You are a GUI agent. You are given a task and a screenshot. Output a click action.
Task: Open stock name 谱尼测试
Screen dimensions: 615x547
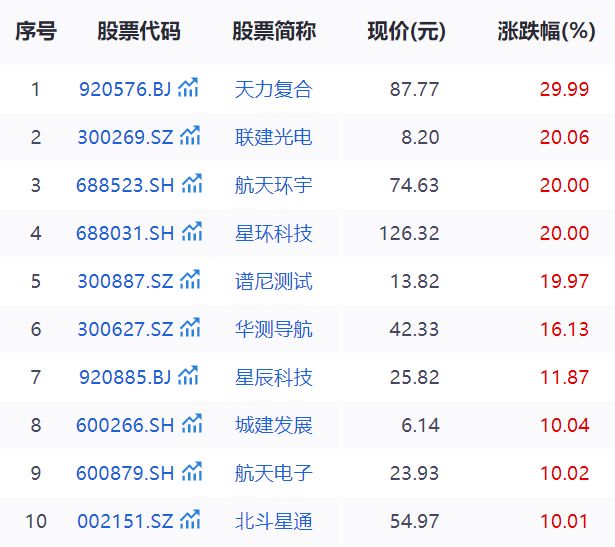click(273, 281)
